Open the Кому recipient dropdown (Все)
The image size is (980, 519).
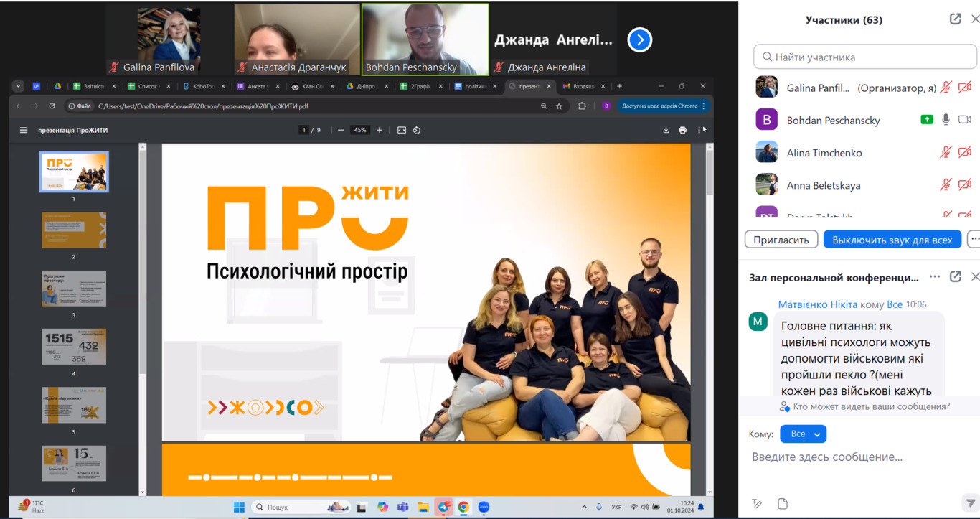(803, 434)
